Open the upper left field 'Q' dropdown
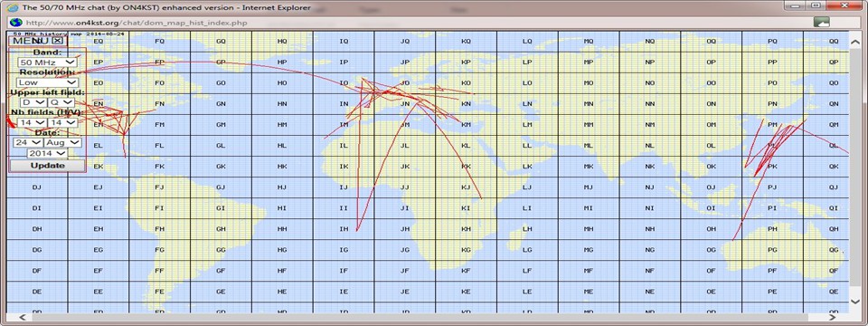The image size is (868, 326). tap(61, 102)
